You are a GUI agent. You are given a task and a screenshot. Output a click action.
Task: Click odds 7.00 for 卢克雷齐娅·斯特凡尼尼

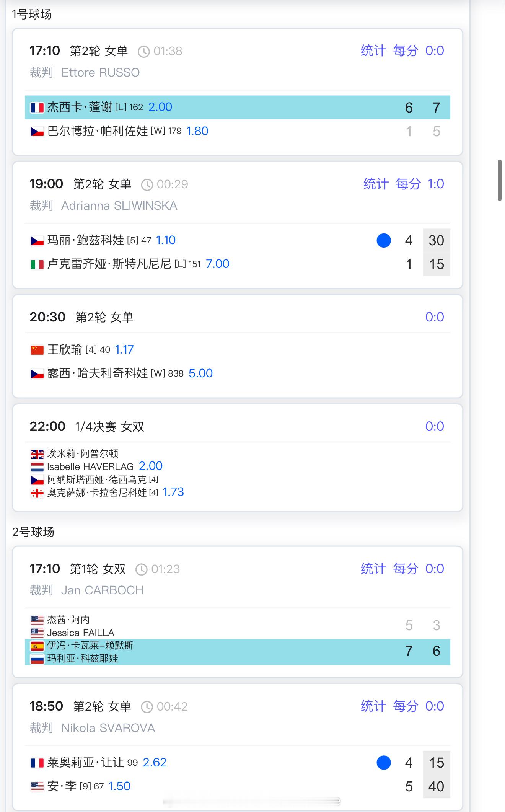coord(218,264)
